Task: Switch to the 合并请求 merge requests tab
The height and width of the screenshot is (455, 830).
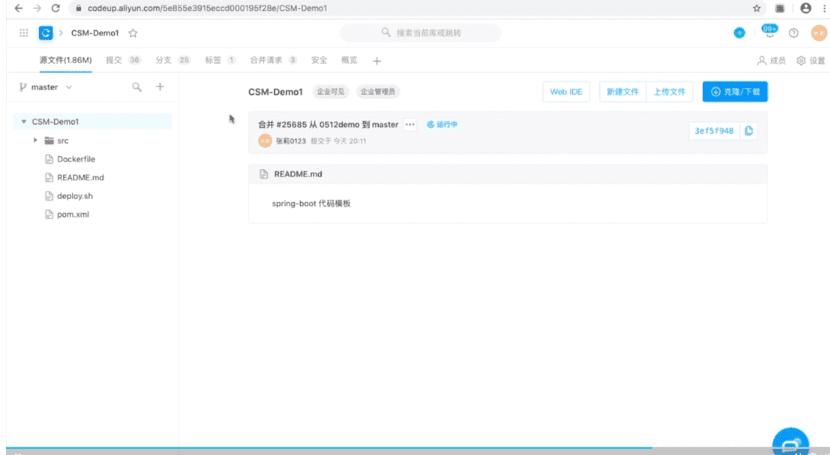Action: click(273, 60)
